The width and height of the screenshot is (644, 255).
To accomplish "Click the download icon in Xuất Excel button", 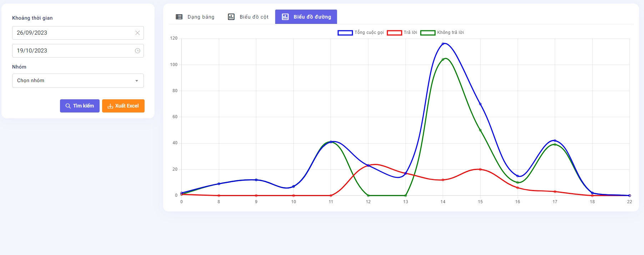I will point(110,106).
